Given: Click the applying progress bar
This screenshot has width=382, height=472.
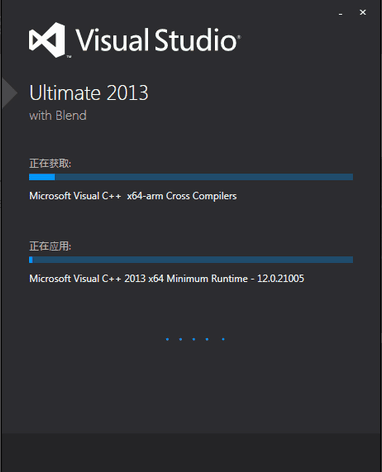Looking at the screenshot, I should point(191,260).
